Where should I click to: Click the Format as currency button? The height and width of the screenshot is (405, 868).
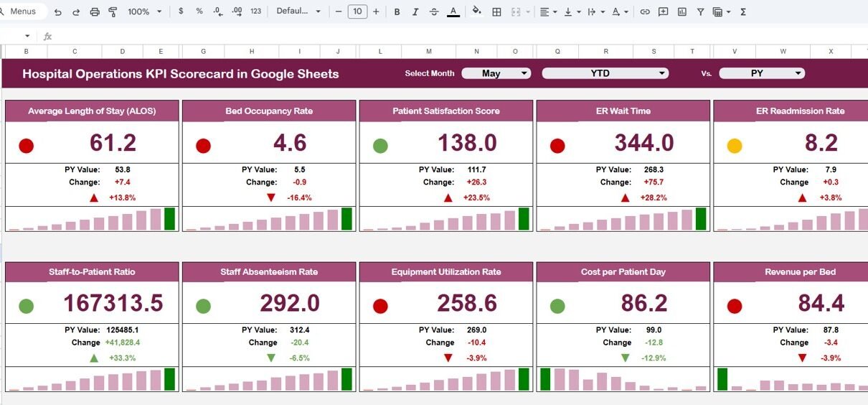coord(181,11)
